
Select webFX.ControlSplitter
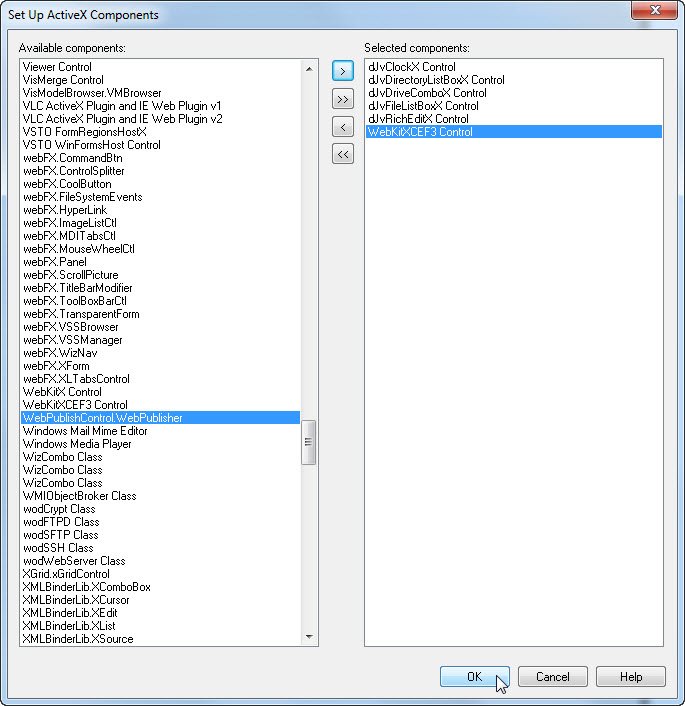160,171
